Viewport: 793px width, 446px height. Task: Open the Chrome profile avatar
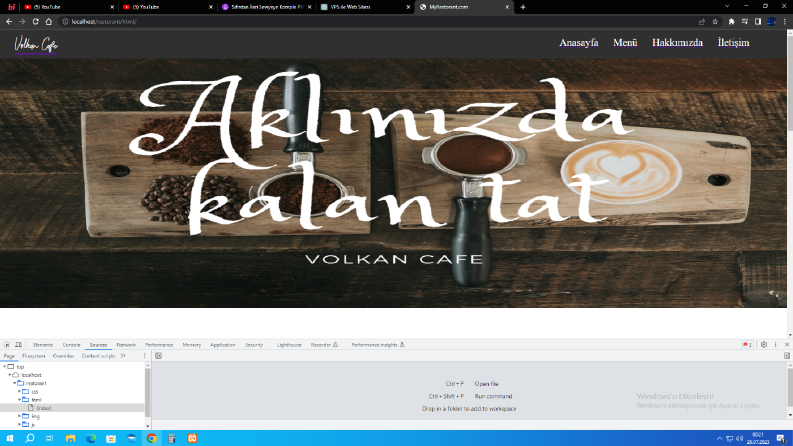point(771,22)
